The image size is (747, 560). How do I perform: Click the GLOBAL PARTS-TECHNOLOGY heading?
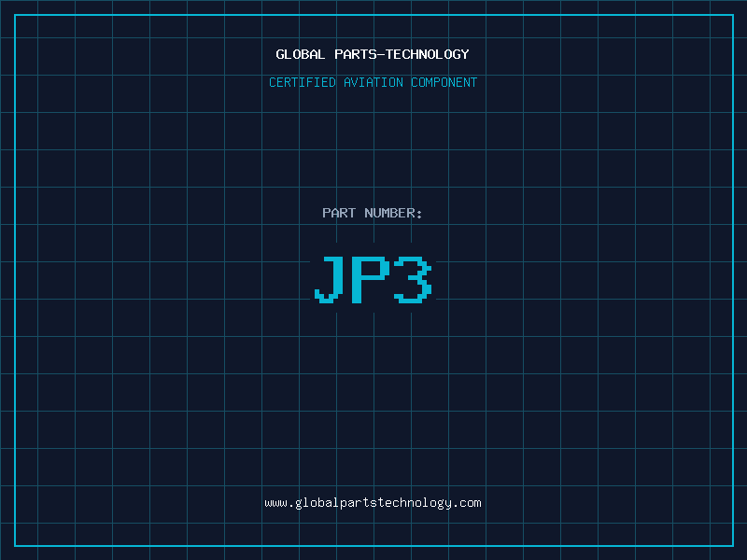click(x=373, y=54)
